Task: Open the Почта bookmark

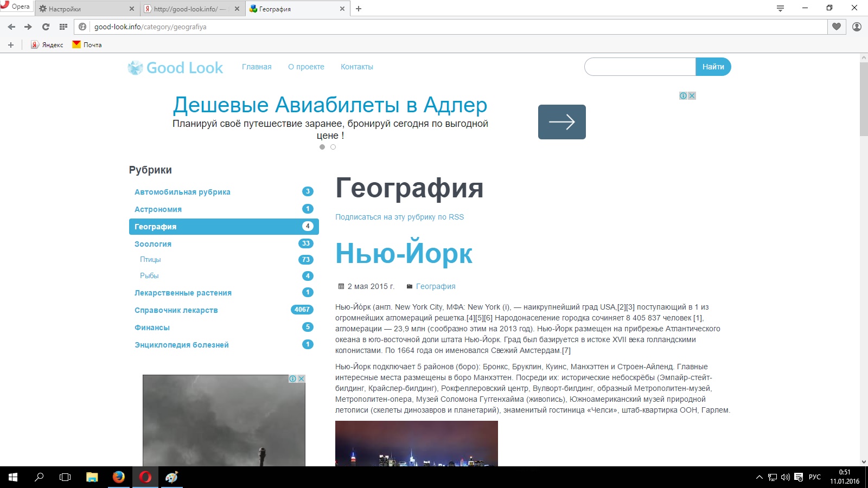Action: pyautogui.click(x=87, y=45)
